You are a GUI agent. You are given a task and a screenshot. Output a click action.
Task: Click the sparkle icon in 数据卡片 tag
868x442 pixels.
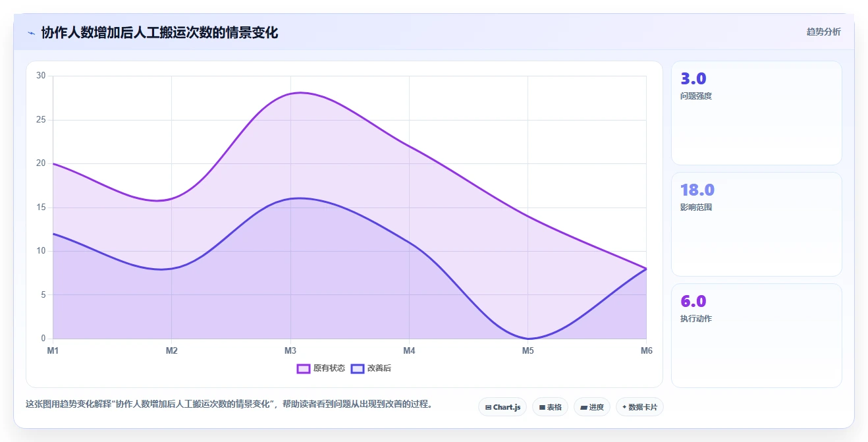pyautogui.click(x=624, y=407)
